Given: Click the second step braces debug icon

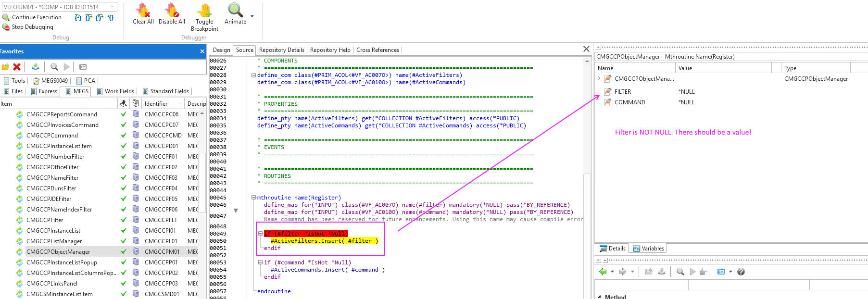Looking at the screenshot, I should point(88,18).
